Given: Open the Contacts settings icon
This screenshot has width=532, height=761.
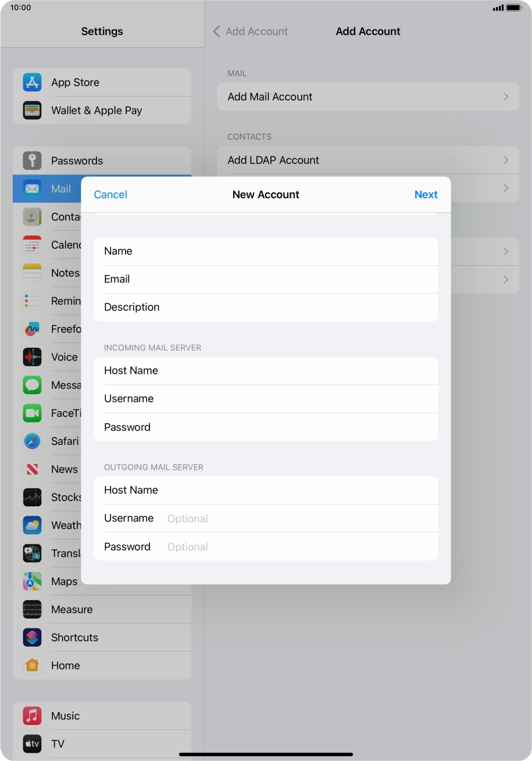Looking at the screenshot, I should 32,217.
